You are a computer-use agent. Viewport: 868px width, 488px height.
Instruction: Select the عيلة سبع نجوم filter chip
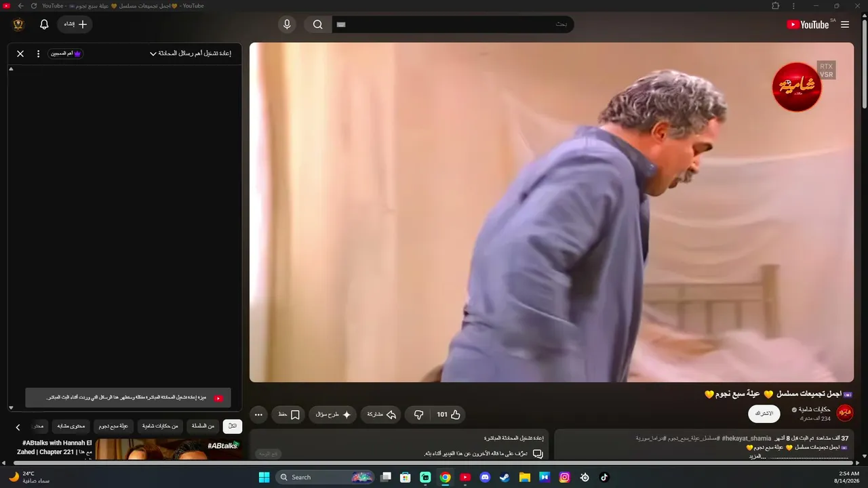[x=113, y=426]
